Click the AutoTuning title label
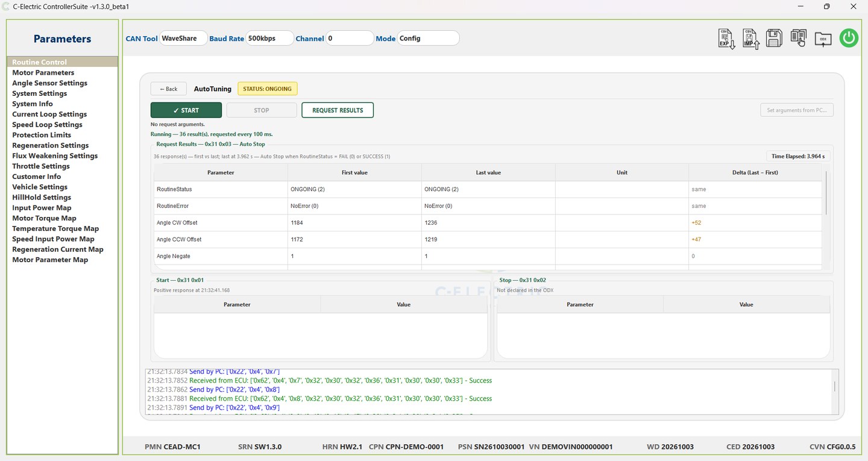Viewport: 868px width, 461px height. [212, 89]
